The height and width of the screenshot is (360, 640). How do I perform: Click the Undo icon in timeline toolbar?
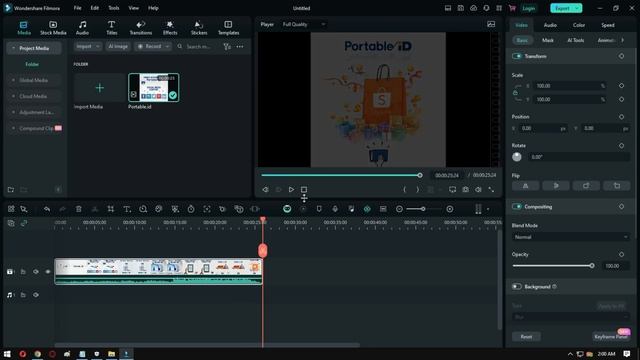coord(47,209)
